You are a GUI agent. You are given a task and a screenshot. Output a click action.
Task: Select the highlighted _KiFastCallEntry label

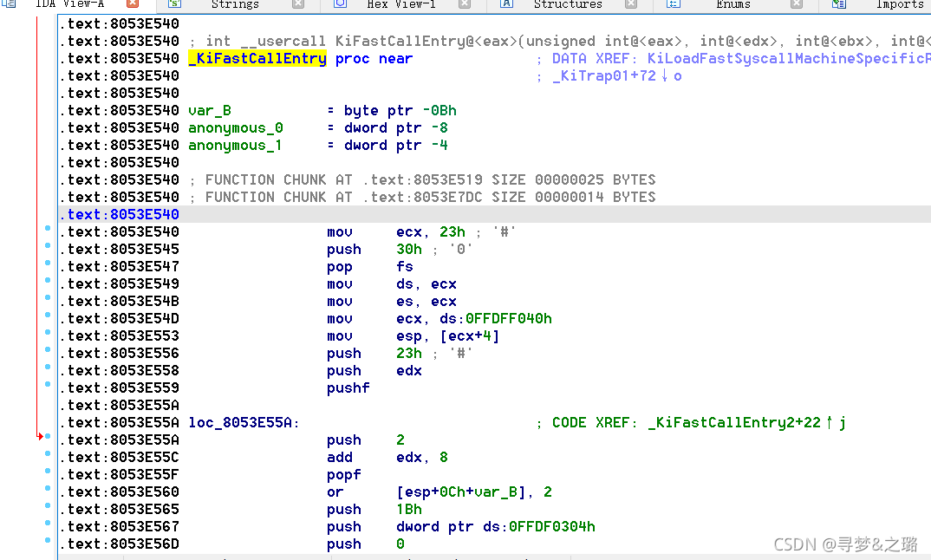pyautogui.click(x=257, y=58)
